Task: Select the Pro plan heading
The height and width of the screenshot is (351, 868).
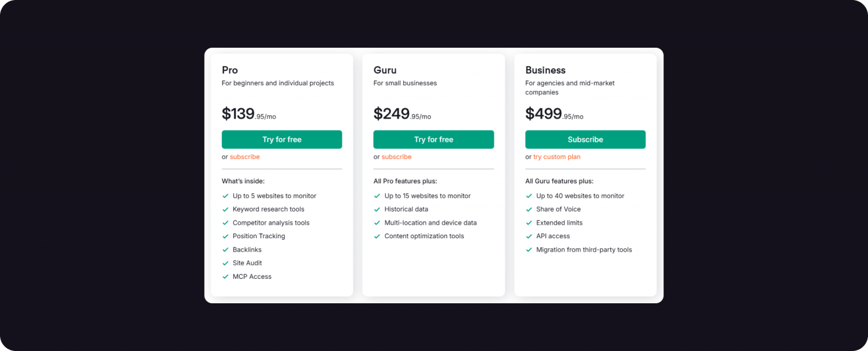Action: pyautogui.click(x=230, y=70)
